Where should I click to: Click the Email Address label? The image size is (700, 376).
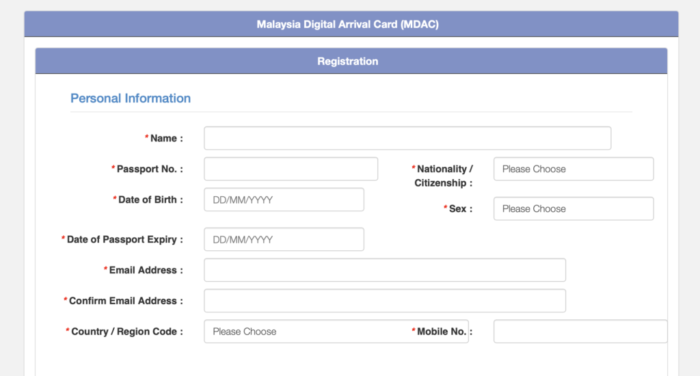click(143, 270)
